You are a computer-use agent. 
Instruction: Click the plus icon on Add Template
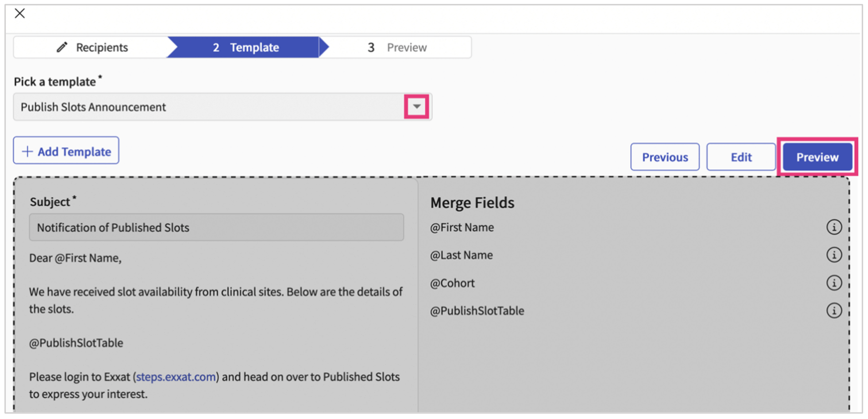[x=27, y=151]
